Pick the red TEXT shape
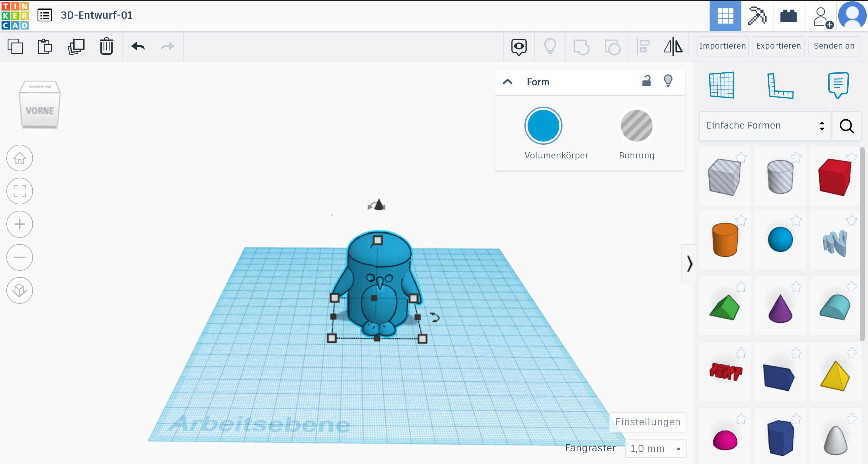868x464 pixels. (x=726, y=372)
